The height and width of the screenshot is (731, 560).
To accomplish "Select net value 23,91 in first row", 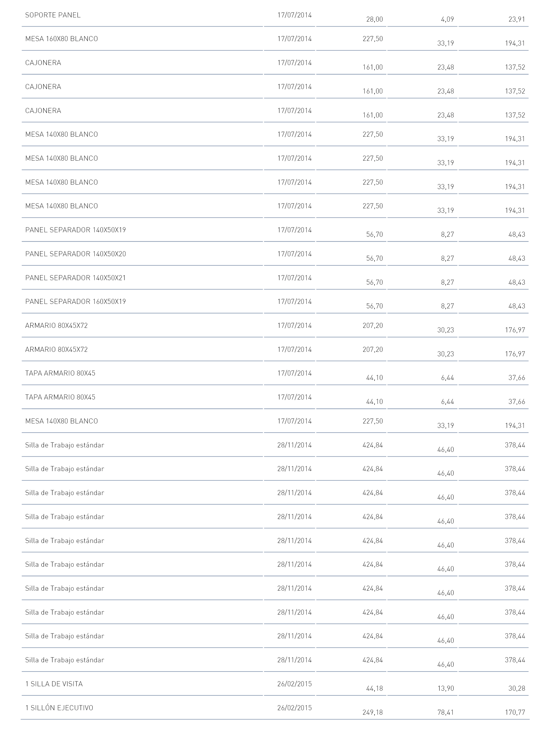I will 517,19.
